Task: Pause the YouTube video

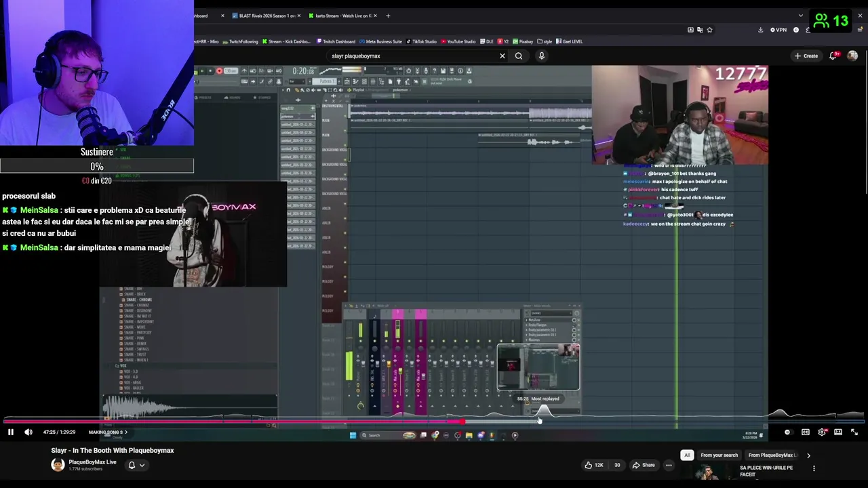Action: [10, 432]
